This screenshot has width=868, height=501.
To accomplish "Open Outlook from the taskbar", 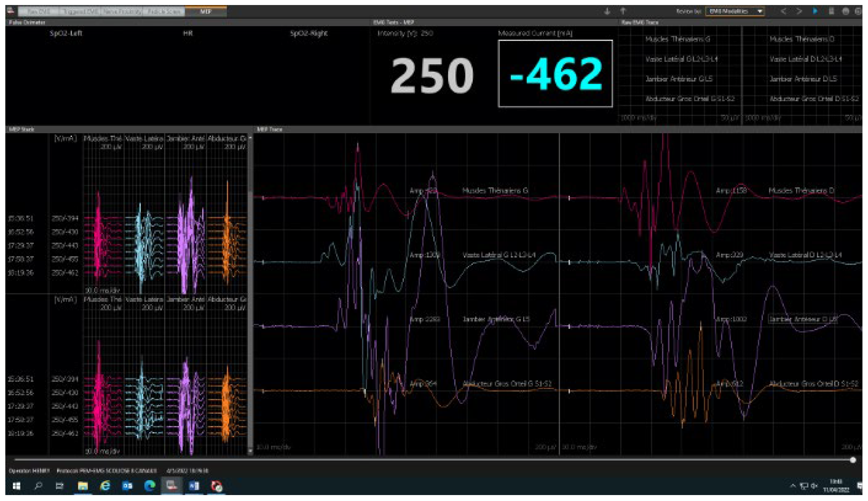I will pyautogui.click(x=127, y=486).
